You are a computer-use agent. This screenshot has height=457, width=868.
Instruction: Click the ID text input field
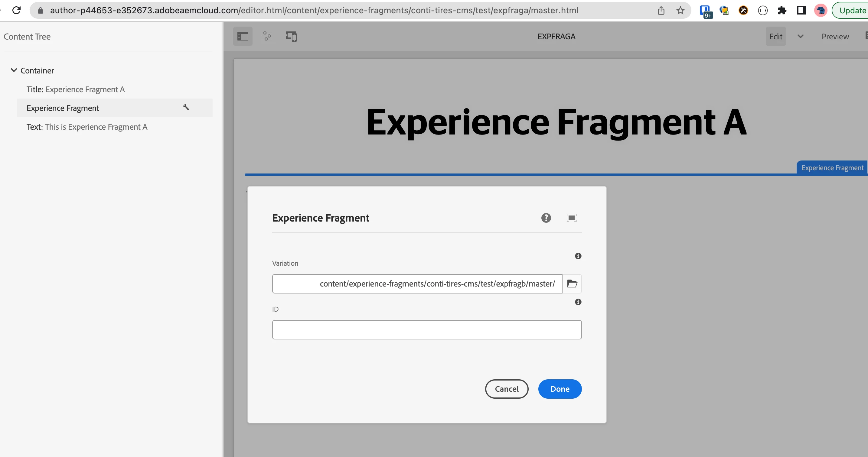pyautogui.click(x=426, y=330)
